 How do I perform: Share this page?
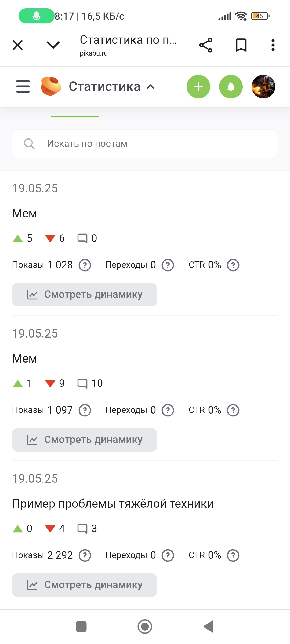tap(206, 45)
